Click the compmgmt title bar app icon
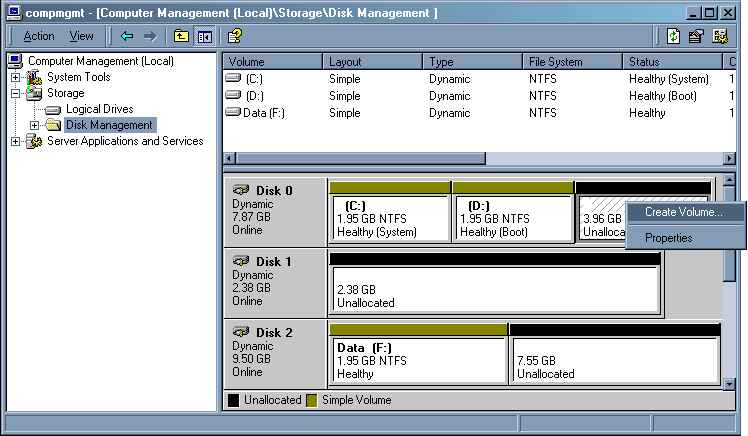 click(14, 13)
